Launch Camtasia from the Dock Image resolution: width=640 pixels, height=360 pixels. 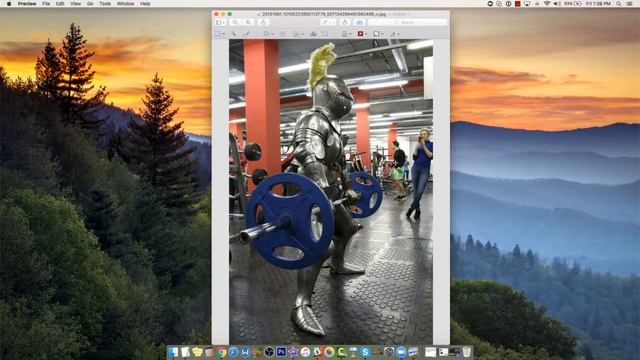341,352
